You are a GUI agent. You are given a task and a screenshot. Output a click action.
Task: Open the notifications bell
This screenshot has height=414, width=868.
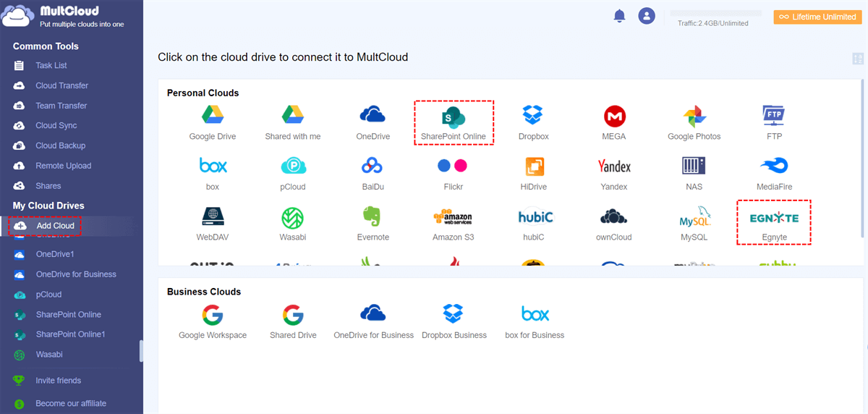[x=619, y=16]
